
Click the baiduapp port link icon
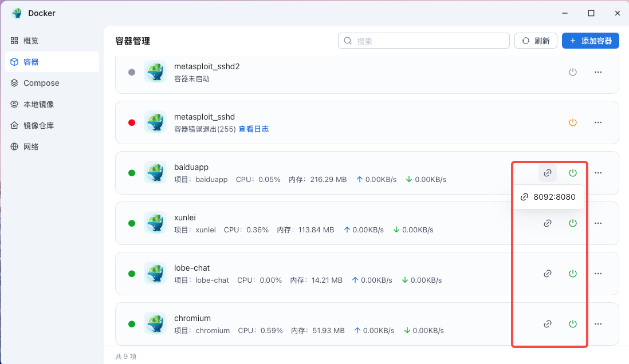[x=548, y=173]
